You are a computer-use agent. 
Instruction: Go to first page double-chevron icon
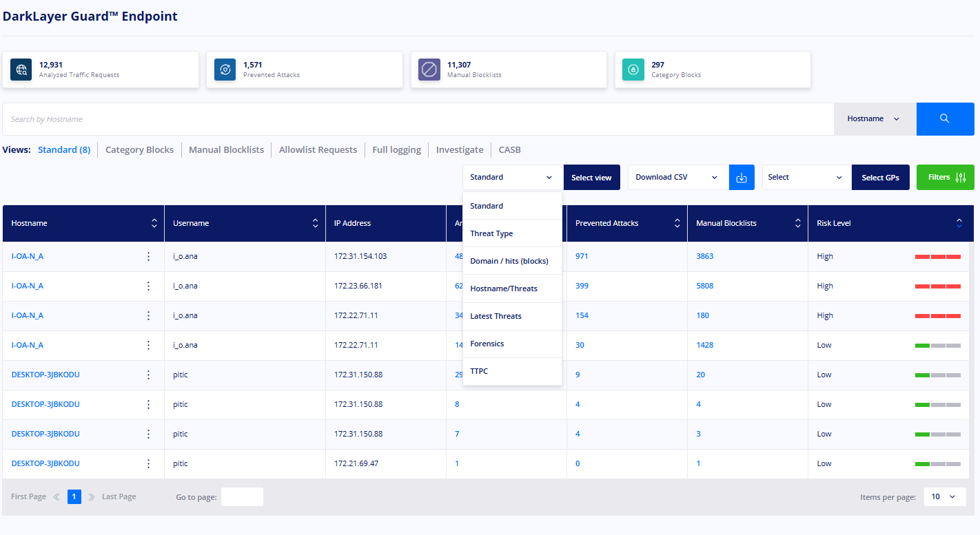pyautogui.click(x=57, y=497)
